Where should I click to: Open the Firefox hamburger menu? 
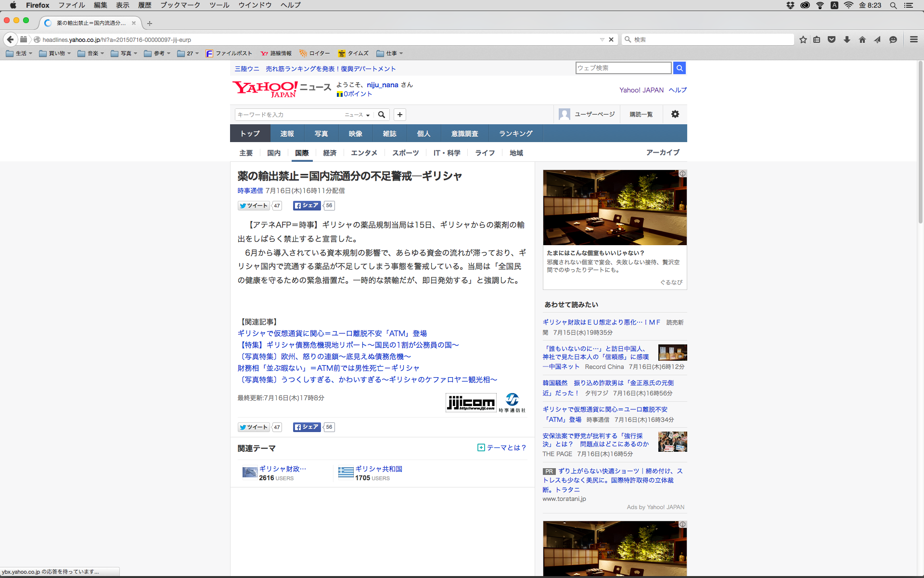[913, 39]
